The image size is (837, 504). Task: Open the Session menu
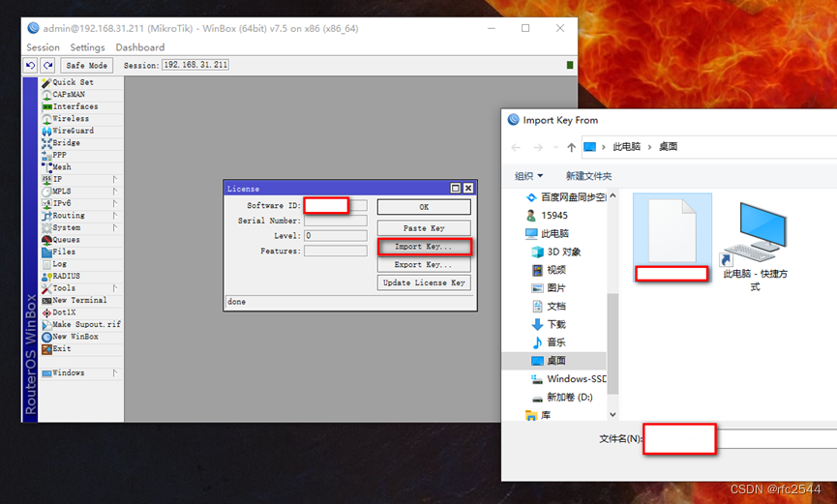pos(43,47)
